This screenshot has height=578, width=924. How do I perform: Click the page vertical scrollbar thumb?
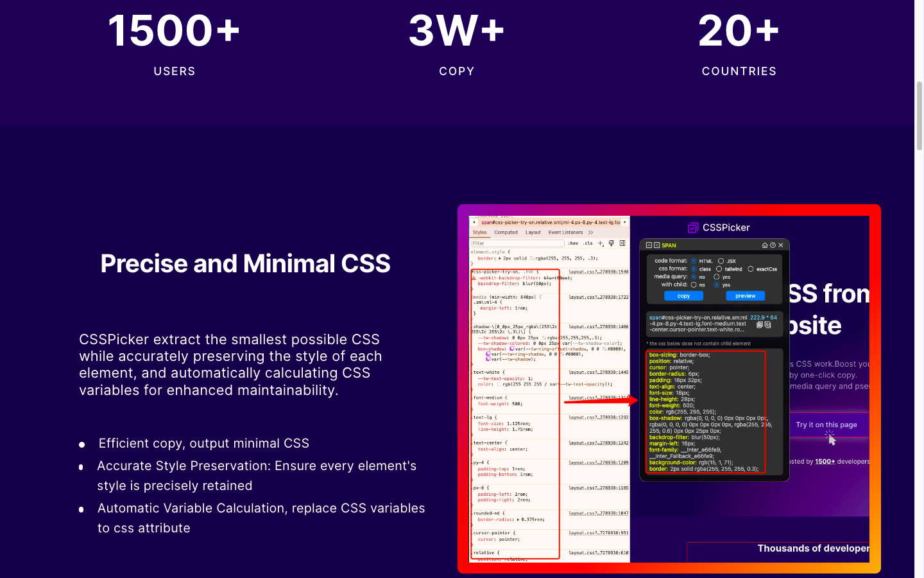920,116
